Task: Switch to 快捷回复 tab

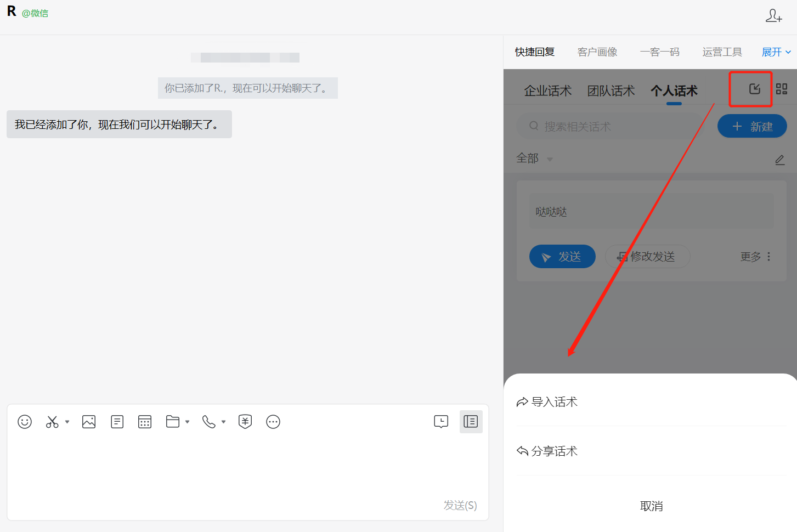Action: [x=535, y=52]
